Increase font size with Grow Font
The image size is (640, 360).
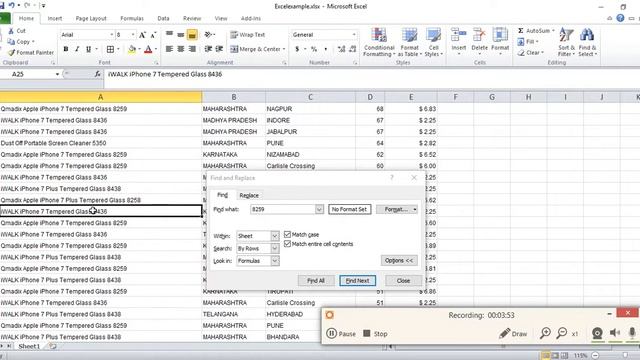(142, 35)
